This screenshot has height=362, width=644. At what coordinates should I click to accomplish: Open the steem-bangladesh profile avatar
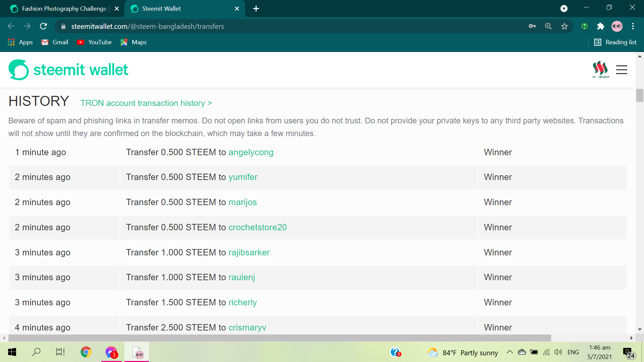click(600, 69)
